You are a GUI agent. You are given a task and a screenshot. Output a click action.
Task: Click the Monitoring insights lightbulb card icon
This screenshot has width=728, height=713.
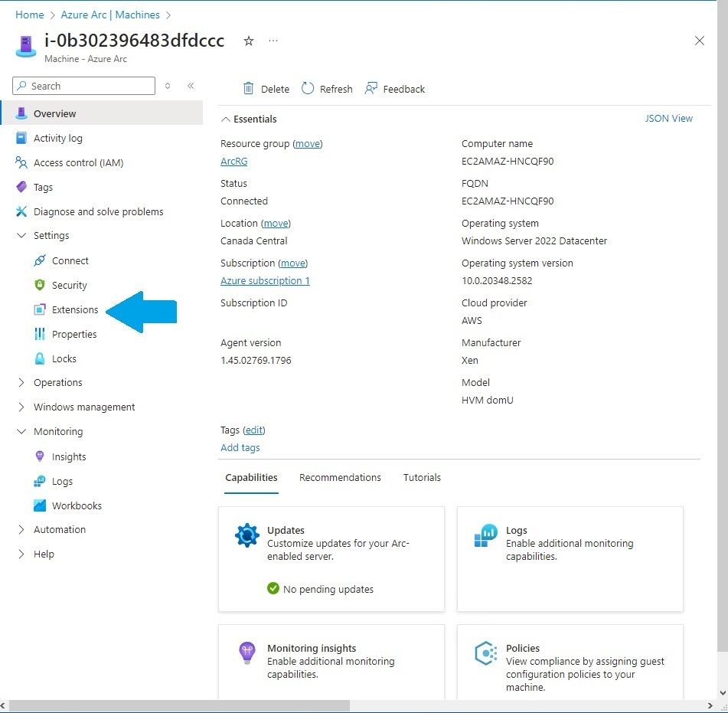click(247, 653)
